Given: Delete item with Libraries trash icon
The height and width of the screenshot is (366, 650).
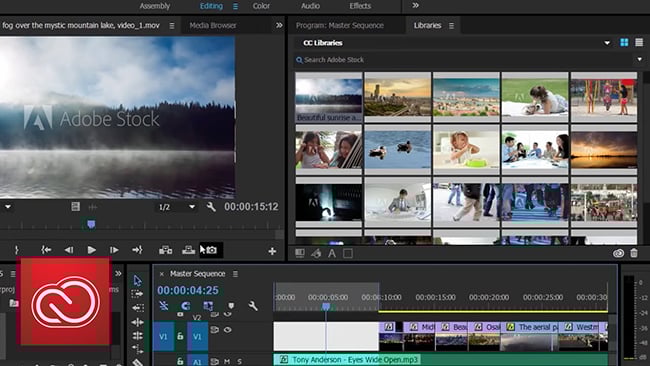Looking at the screenshot, I should click(634, 253).
